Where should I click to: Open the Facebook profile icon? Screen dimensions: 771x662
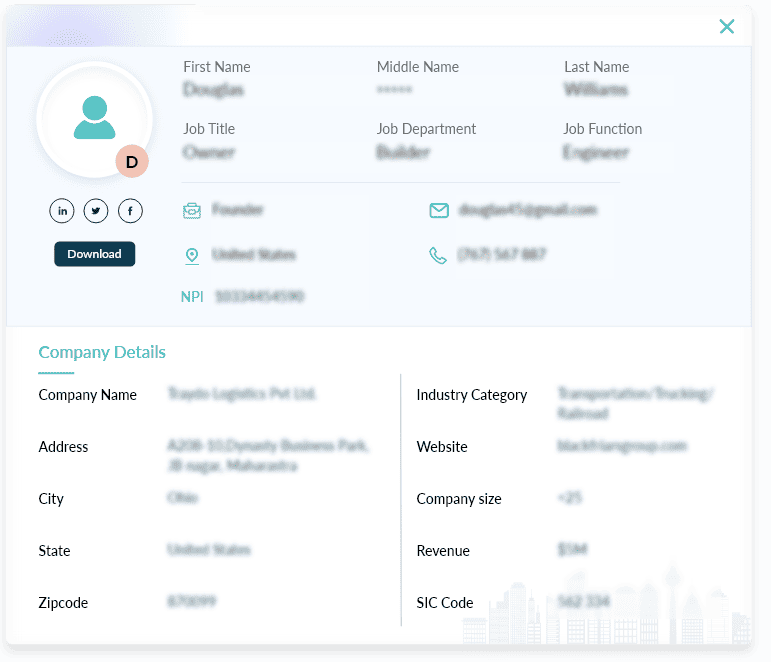pos(130,211)
